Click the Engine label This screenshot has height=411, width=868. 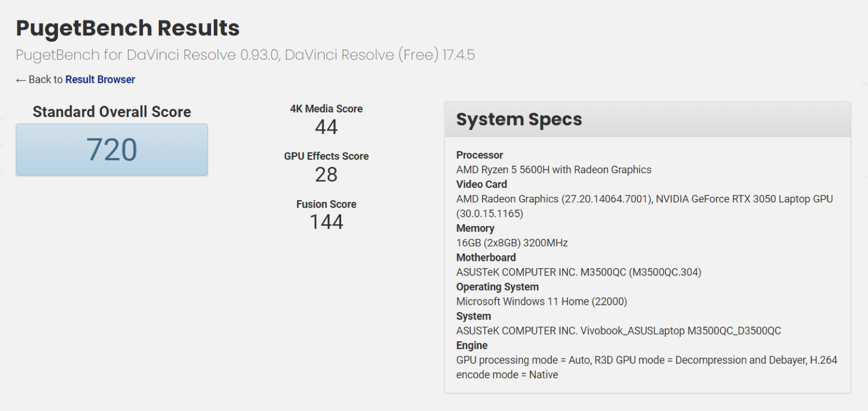point(472,345)
